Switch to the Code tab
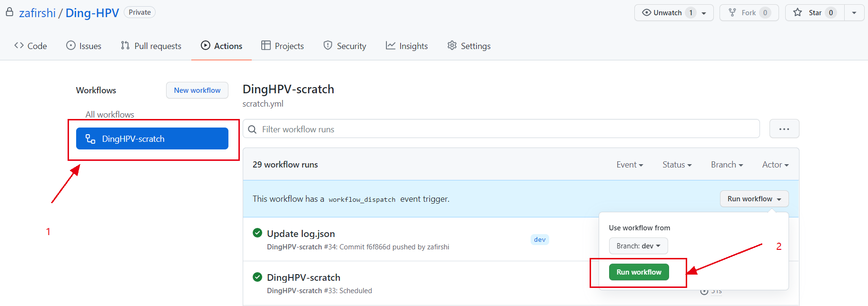Image resolution: width=868 pixels, height=306 pixels. 30,46
